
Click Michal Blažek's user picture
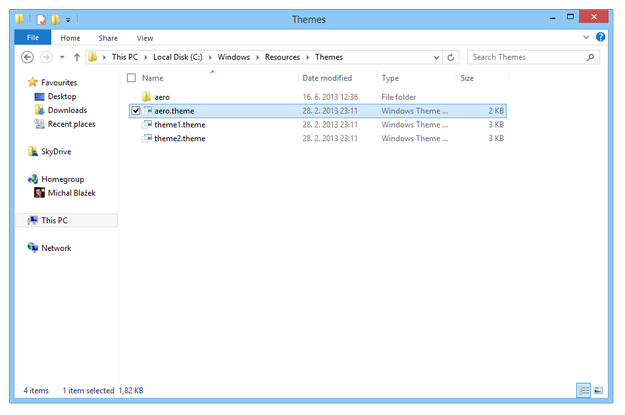[x=39, y=193]
